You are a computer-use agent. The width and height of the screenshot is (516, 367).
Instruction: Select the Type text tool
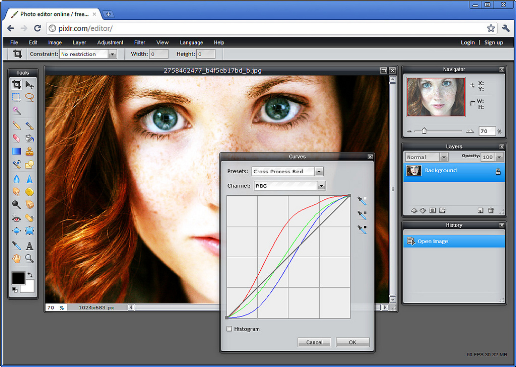coord(30,246)
